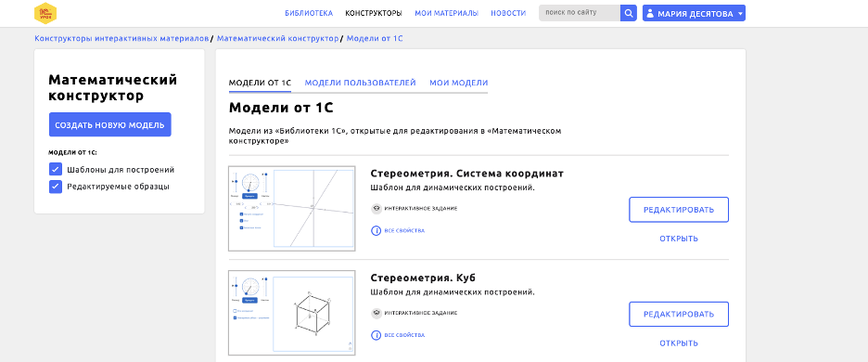The height and width of the screenshot is (362, 868).
Task: Click the Математический конструктор sidebar heading
Action: pos(113,87)
